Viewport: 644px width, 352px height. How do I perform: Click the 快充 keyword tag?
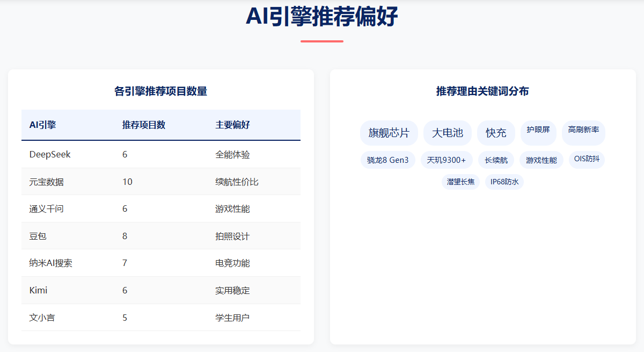point(496,133)
